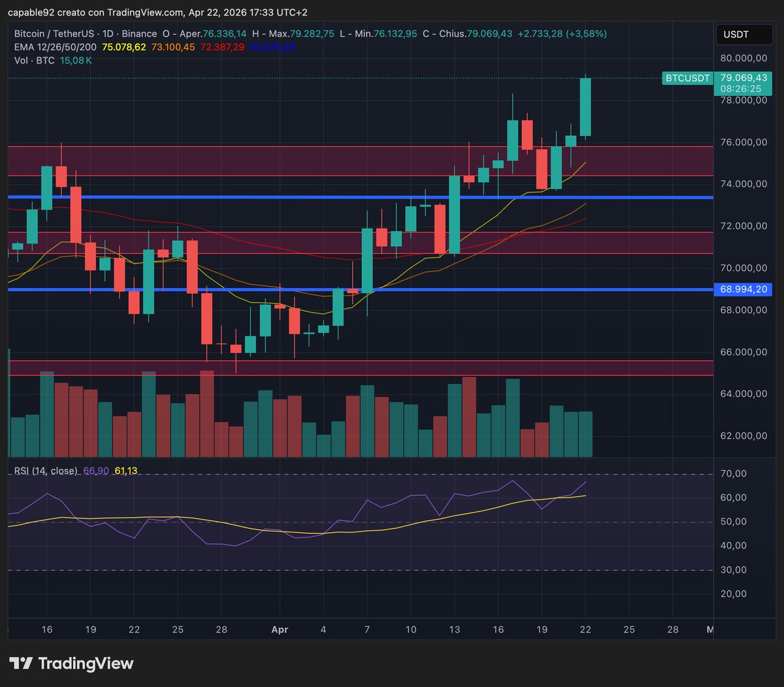784x687 pixels.
Task: Click the 68.994,20 blue line price label
Action: point(743,289)
